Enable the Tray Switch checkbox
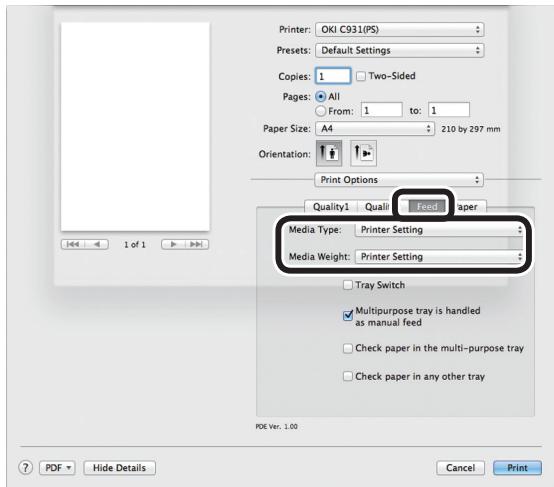This screenshot has width=554, height=487. pyautogui.click(x=348, y=285)
